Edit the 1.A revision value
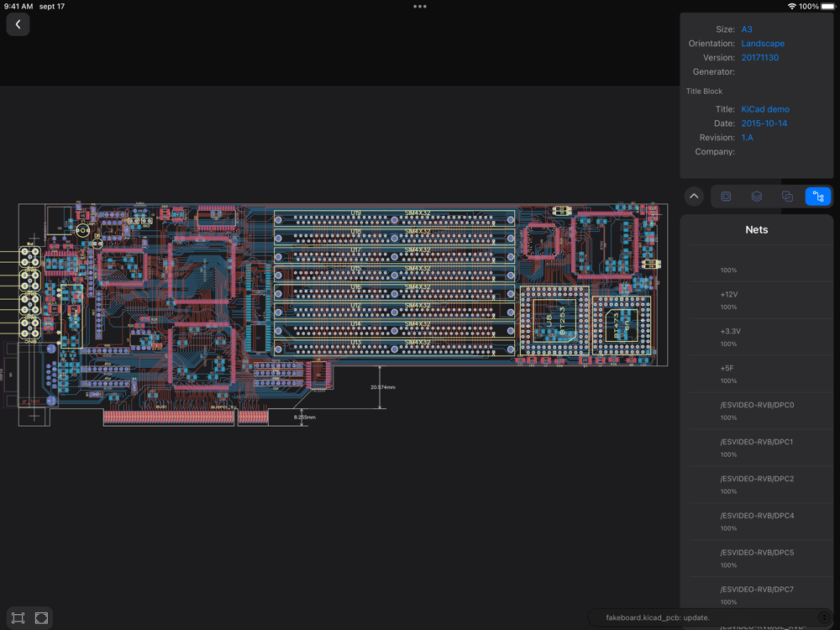The height and width of the screenshot is (630, 840). (747, 138)
